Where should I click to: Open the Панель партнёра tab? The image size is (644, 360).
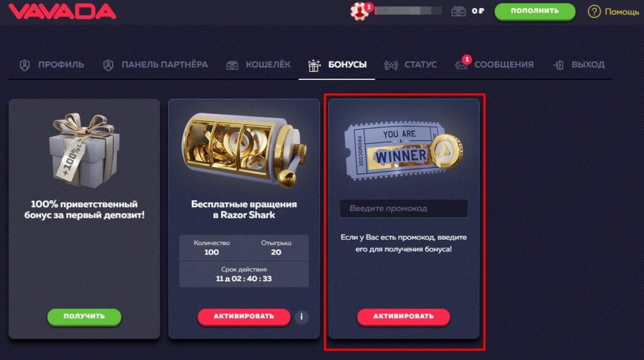click(x=156, y=65)
